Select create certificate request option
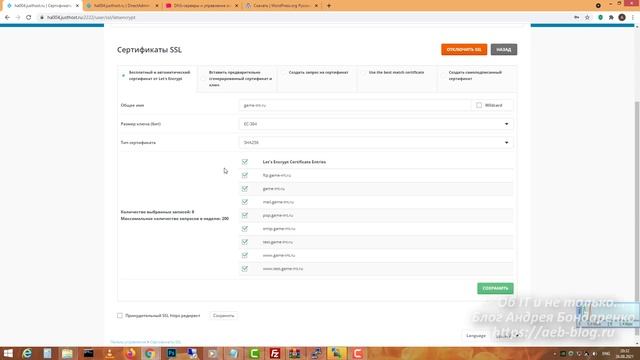The image size is (640, 360). click(x=283, y=72)
